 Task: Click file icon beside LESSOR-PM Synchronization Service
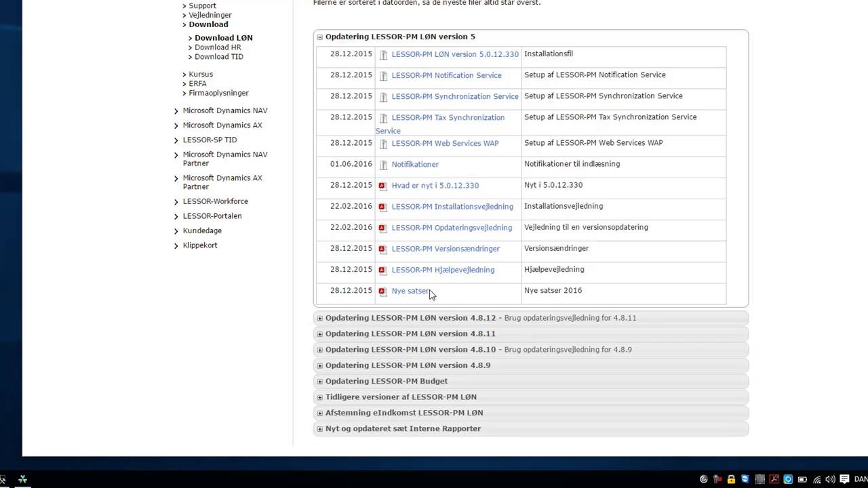[383, 97]
